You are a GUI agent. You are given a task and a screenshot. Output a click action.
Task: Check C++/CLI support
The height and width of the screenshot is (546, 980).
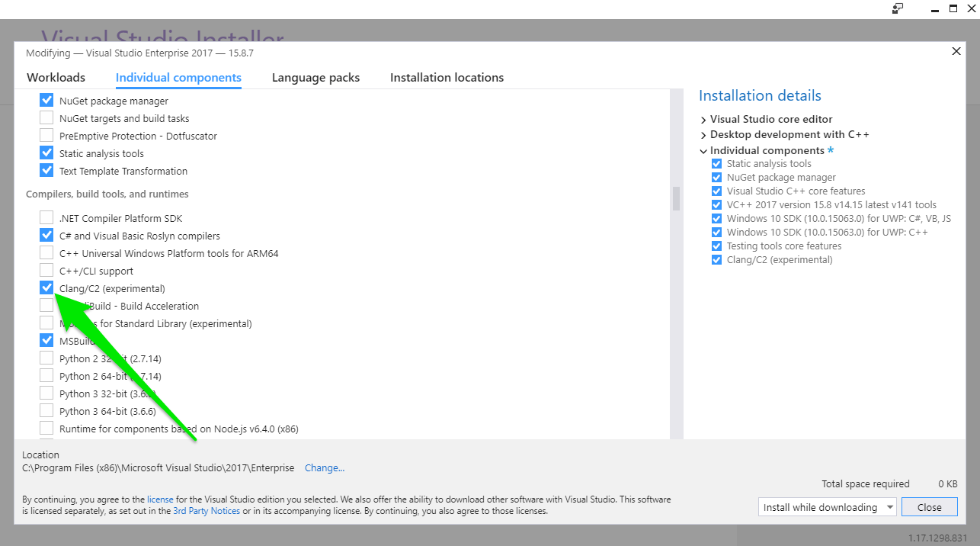46,270
